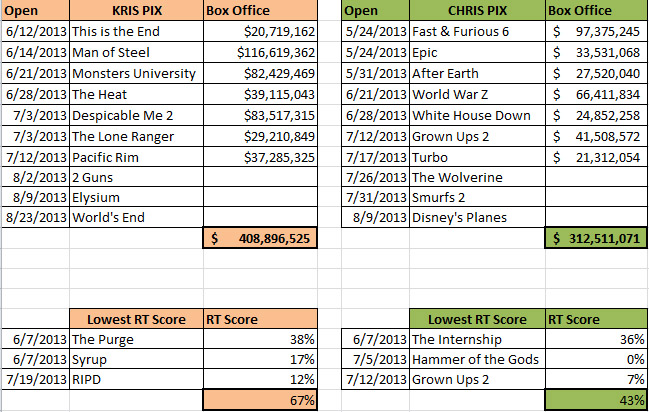
Task: Select the 7% RT score cell
Action: click(x=596, y=379)
